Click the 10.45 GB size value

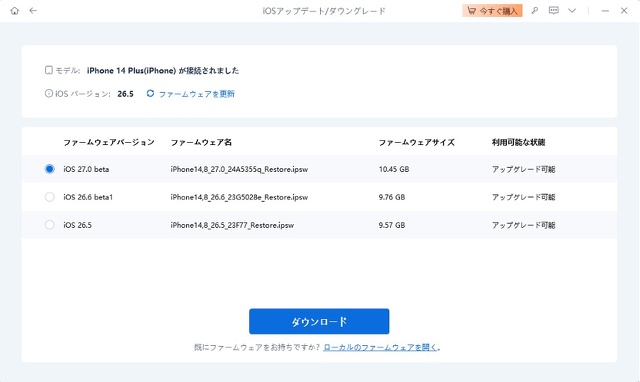click(394, 169)
